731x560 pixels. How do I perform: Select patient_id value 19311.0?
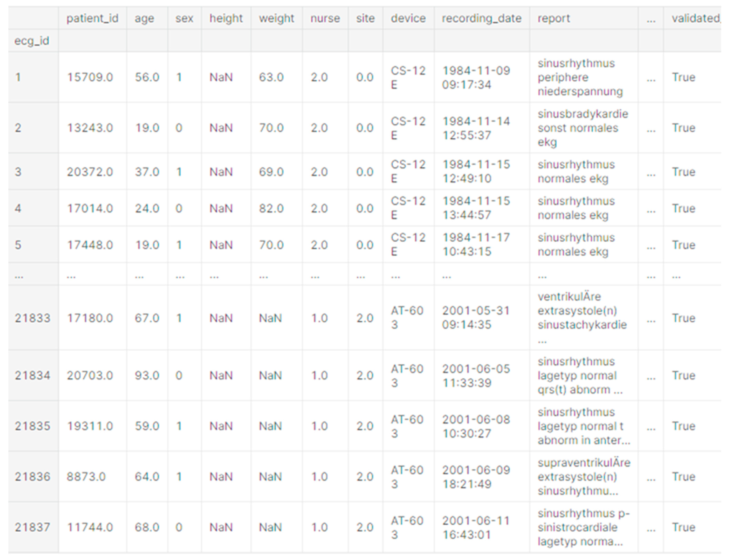tap(90, 426)
